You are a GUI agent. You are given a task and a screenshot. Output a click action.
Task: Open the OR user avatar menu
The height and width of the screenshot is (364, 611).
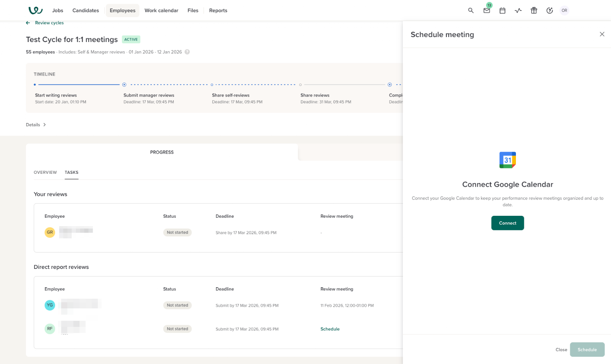coord(564,11)
